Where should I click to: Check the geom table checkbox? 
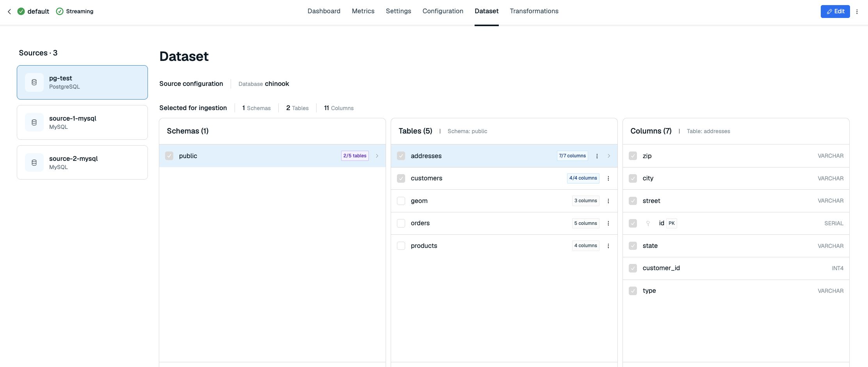coord(401,201)
